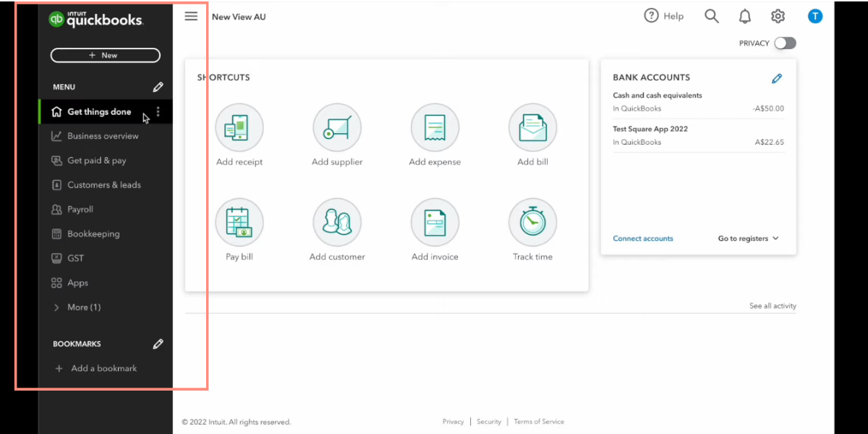Image resolution: width=868 pixels, height=434 pixels.
Task: Open Apps in the sidebar
Action: coord(77,283)
